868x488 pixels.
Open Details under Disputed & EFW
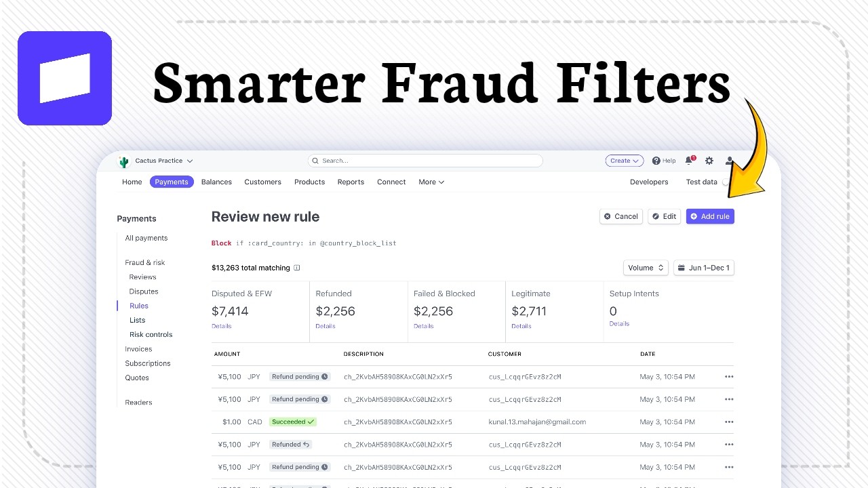221,326
